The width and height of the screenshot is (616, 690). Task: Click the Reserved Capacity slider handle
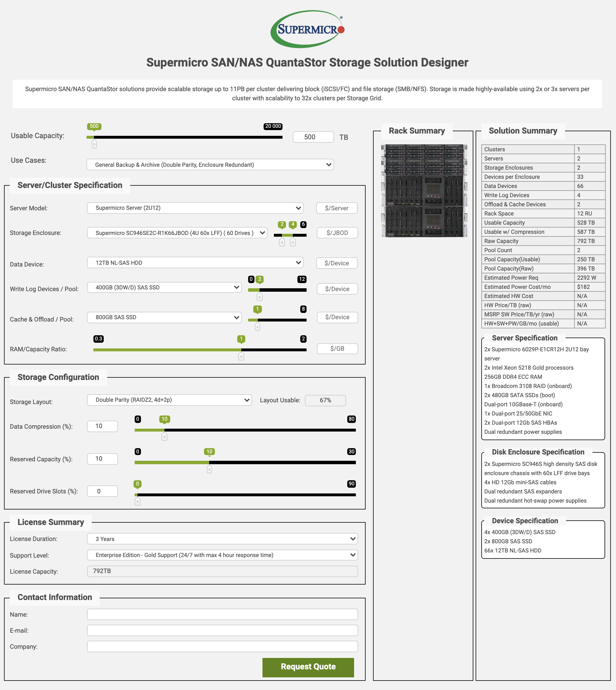click(209, 469)
